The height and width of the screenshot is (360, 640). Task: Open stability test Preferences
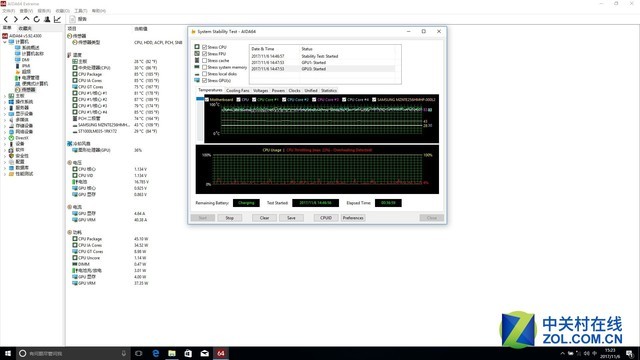click(353, 218)
